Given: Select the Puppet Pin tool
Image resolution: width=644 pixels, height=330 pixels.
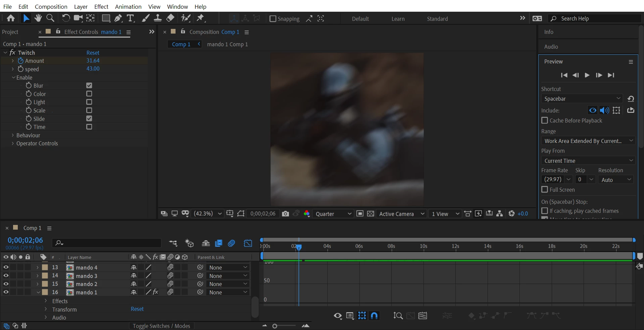Looking at the screenshot, I should click(200, 18).
